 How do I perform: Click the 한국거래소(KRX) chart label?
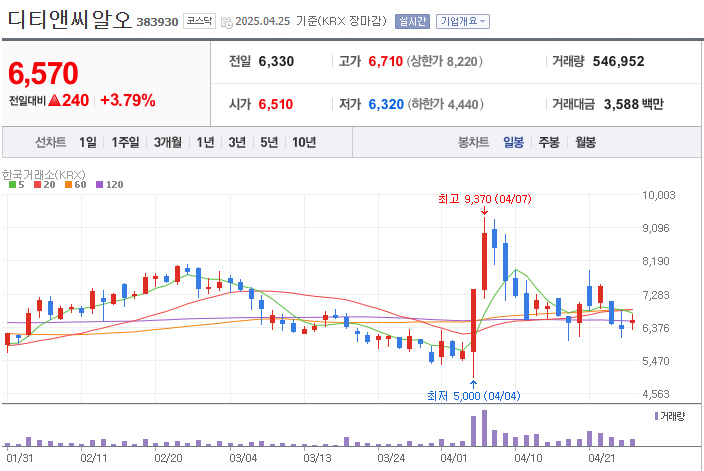pyautogui.click(x=44, y=174)
